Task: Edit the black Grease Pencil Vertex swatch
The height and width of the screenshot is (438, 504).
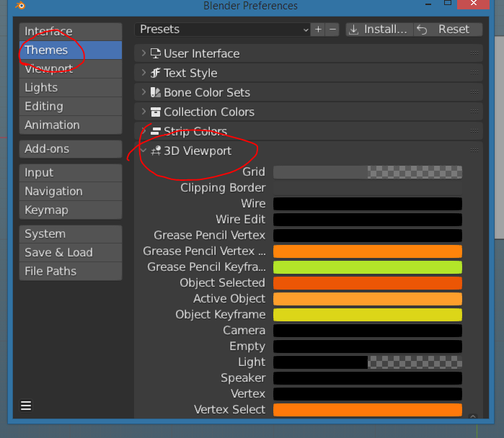Action: [368, 236]
